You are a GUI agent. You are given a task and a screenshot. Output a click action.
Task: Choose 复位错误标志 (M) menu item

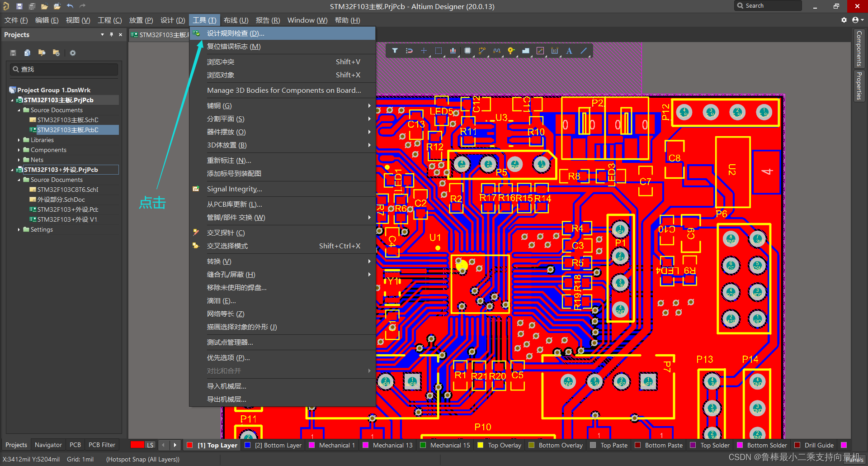pos(283,47)
